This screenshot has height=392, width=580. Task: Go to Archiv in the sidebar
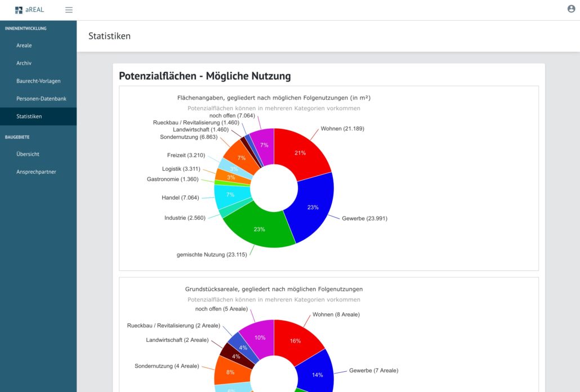pyautogui.click(x=38, y=63)
